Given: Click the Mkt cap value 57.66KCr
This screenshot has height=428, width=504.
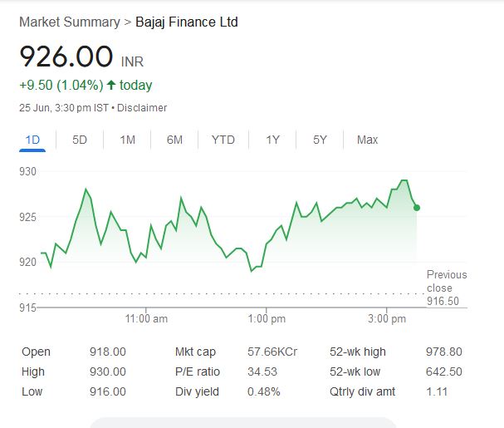Looking at the screenshot, I should [x=275, y=352].
